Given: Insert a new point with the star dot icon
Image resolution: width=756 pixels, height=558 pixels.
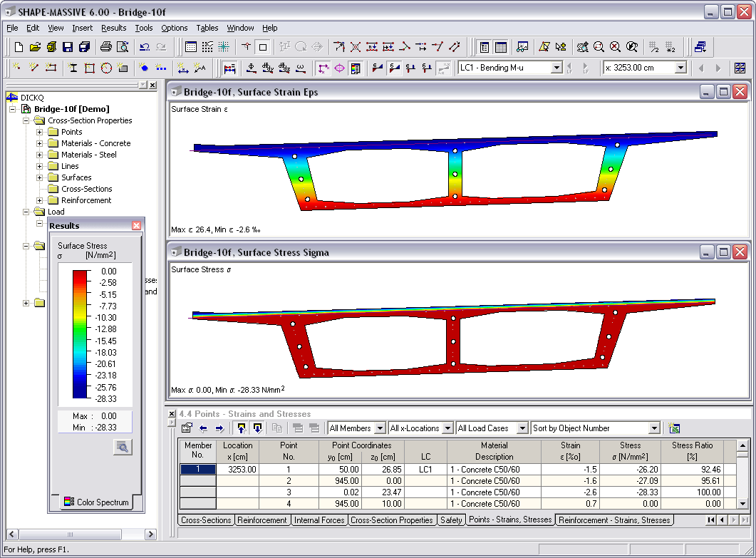Looking at the screenshot, I should [x=17, y=68].
